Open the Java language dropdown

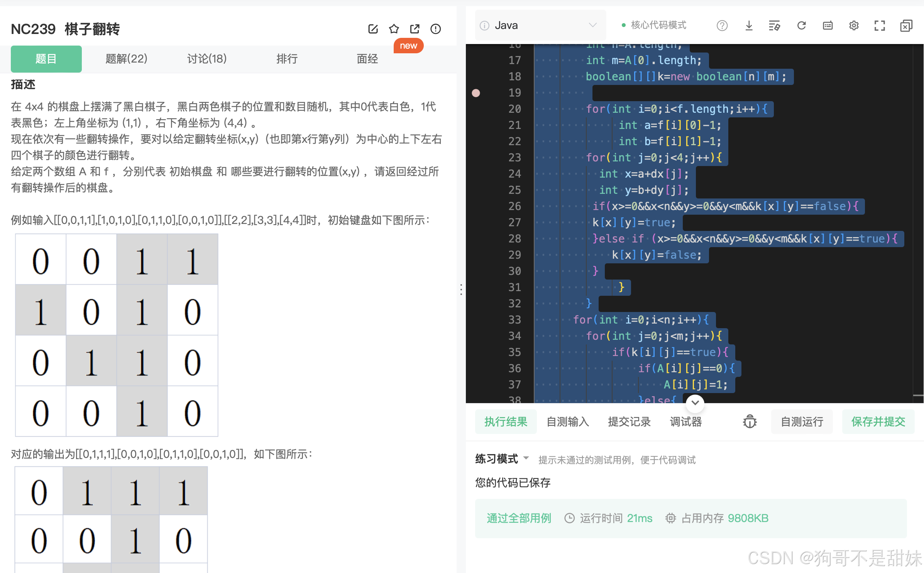click(x=540, y=25)
